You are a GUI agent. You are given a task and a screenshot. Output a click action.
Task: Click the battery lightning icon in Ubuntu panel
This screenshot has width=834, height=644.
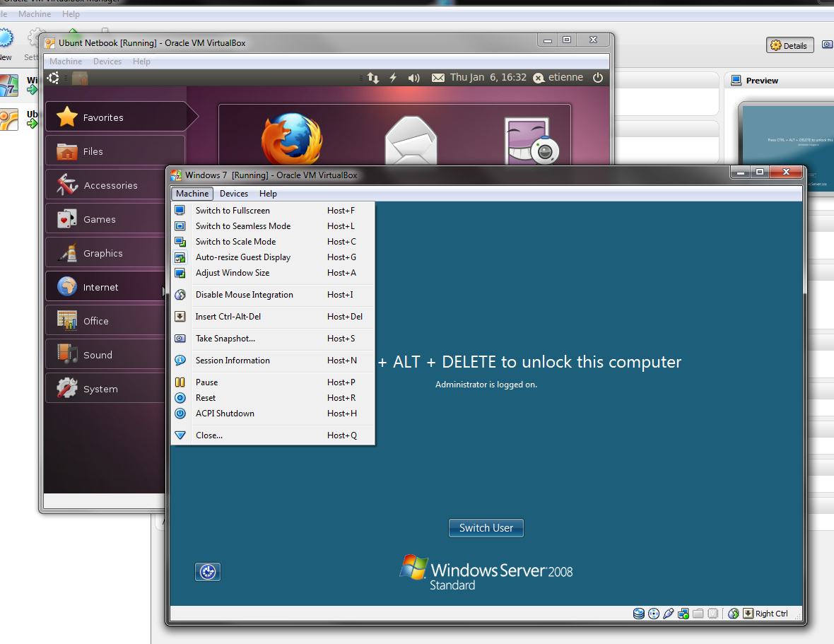click(393, 78)
